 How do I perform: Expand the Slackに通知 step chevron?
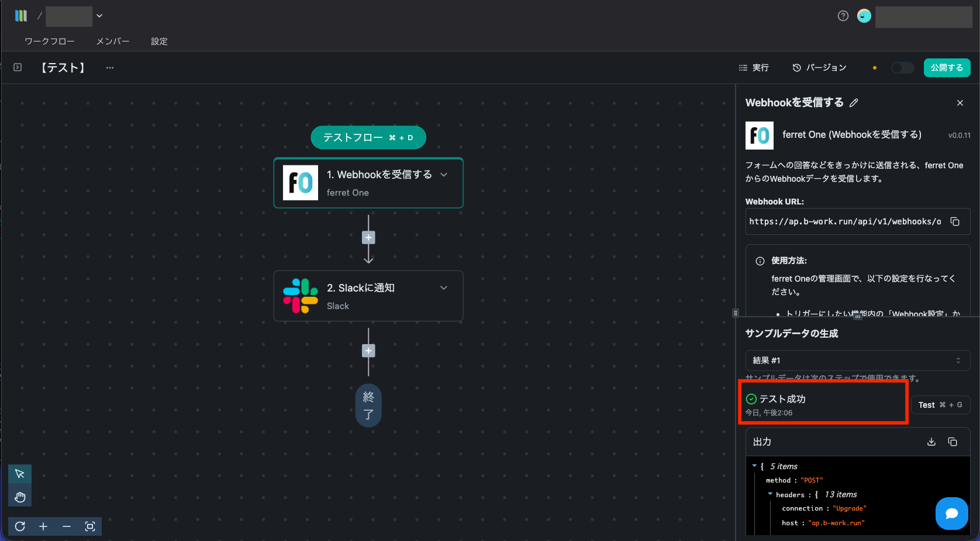click(444, 288)
